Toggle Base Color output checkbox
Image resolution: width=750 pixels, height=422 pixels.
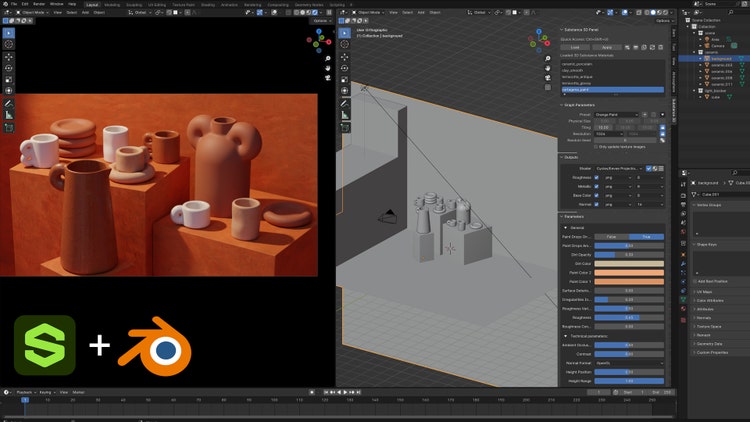(x=596, y=195)
